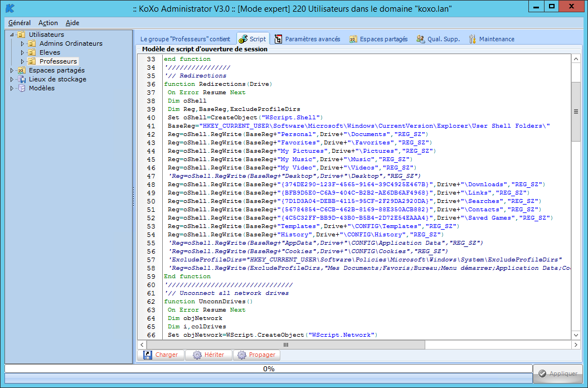588x388 pixels.
Task: Click the 'Dim objNetwork' code line
Action: click(195, 318)
